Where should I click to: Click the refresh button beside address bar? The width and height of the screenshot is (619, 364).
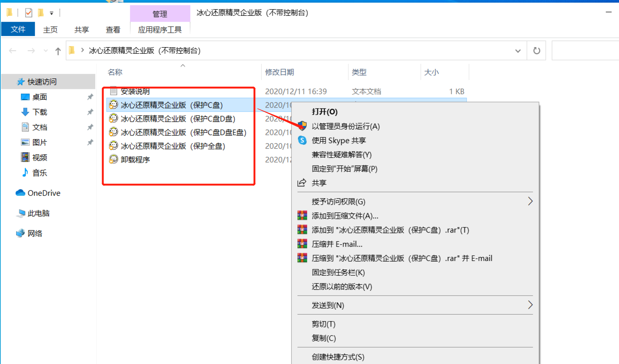(537, 51)
